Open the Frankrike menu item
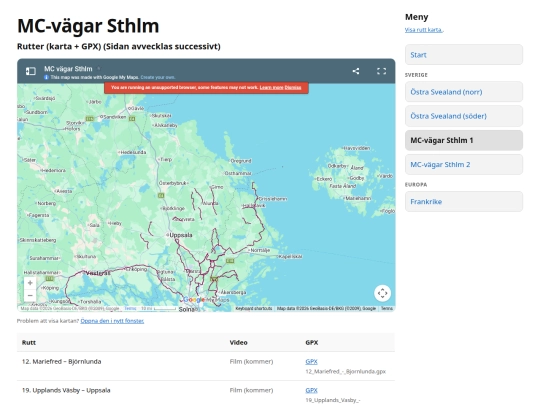Screen dimensions: 540x405 coord(464,201)
